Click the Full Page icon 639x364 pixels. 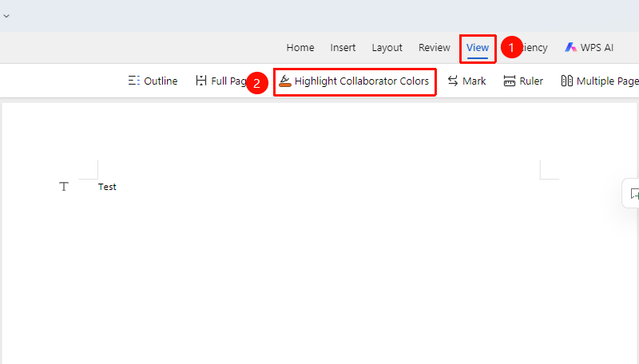[x=201, y=81]
